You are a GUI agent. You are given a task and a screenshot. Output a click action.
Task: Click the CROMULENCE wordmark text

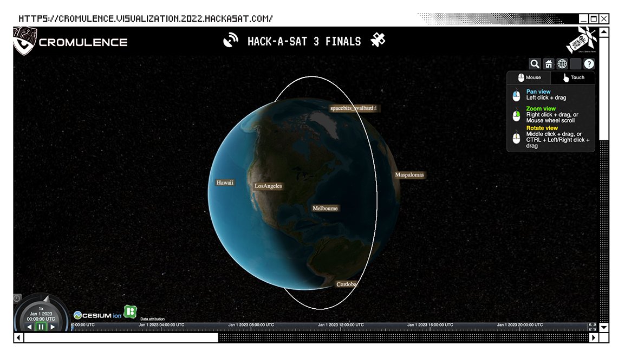(83, 42)
